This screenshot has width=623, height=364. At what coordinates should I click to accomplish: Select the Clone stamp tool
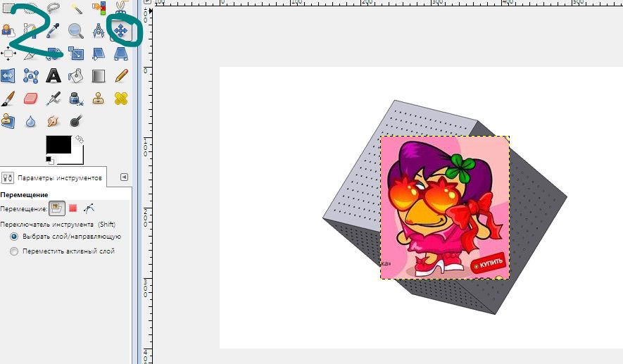(98, 98)
